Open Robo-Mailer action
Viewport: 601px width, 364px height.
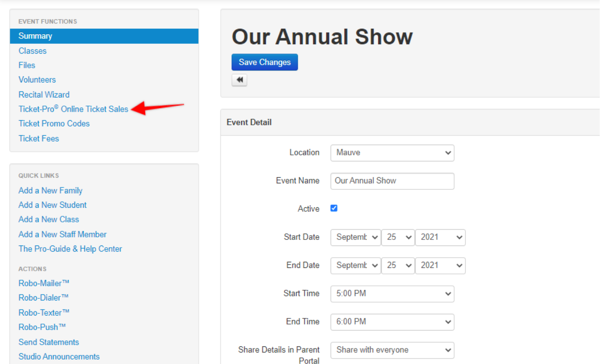[x=44, y=283]
